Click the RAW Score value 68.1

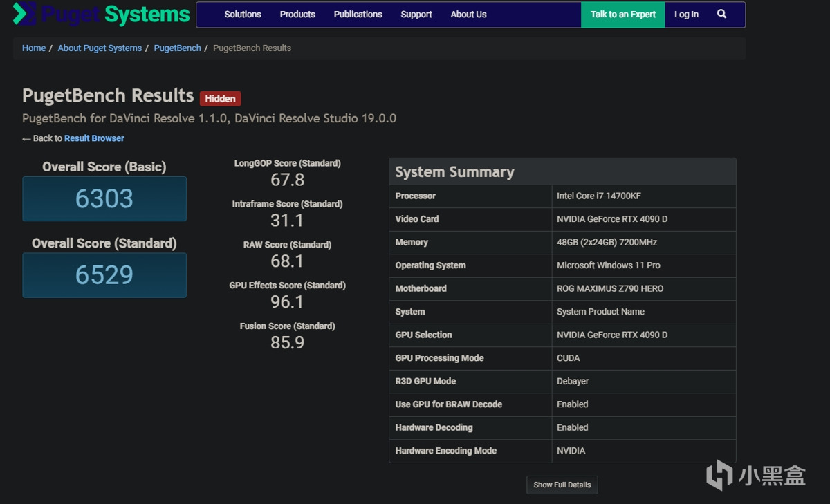pos(287,261)
